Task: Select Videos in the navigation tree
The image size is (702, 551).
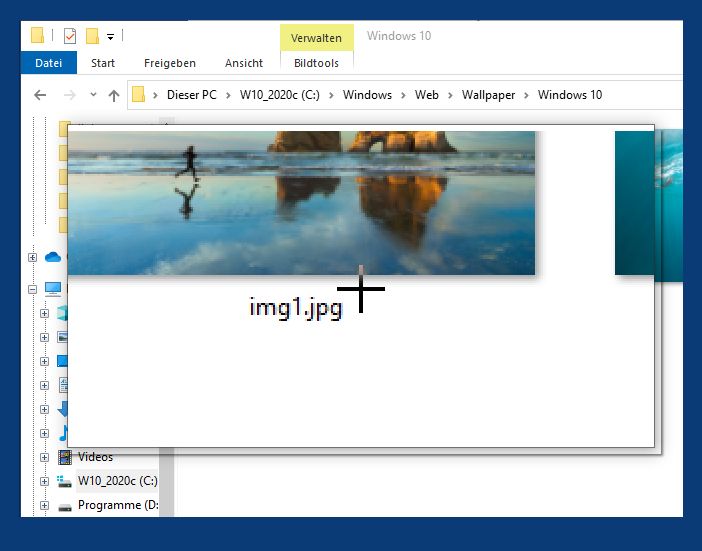Action: [95, 457]
